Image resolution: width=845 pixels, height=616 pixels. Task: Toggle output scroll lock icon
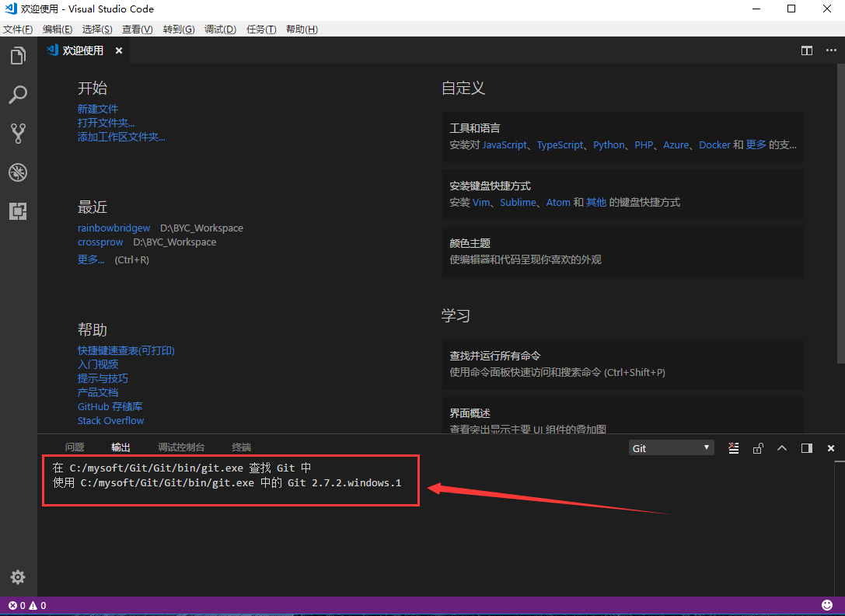pyautogui.click(x=758, y=448)
